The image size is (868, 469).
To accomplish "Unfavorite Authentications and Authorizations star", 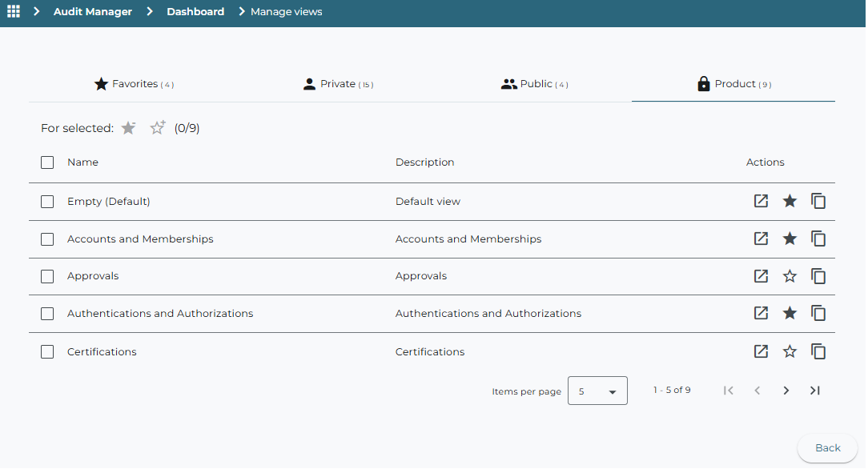I will [x=790, y=313].
